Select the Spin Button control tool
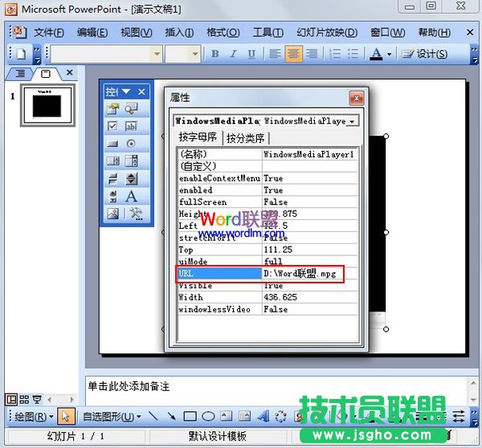 (131, 179)
